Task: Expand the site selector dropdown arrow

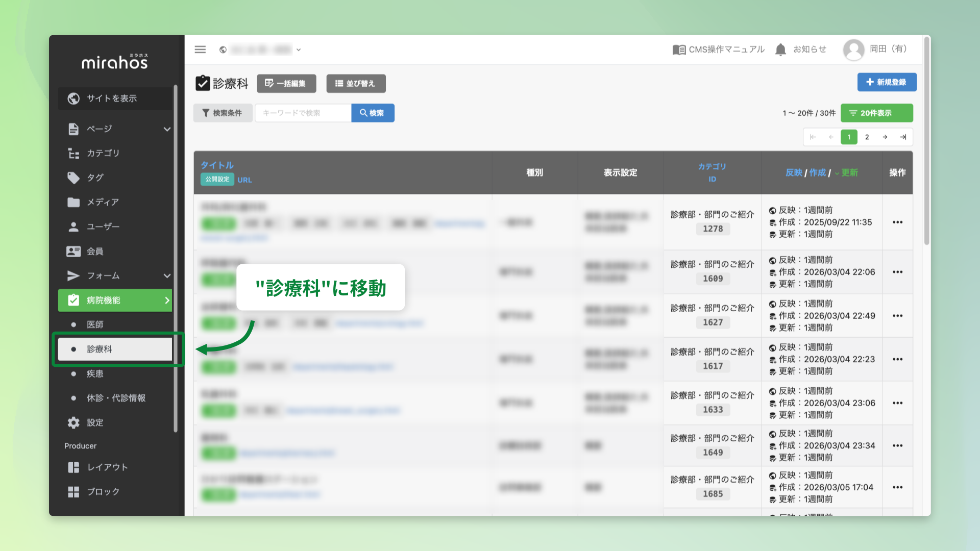Action: point(299,50)
